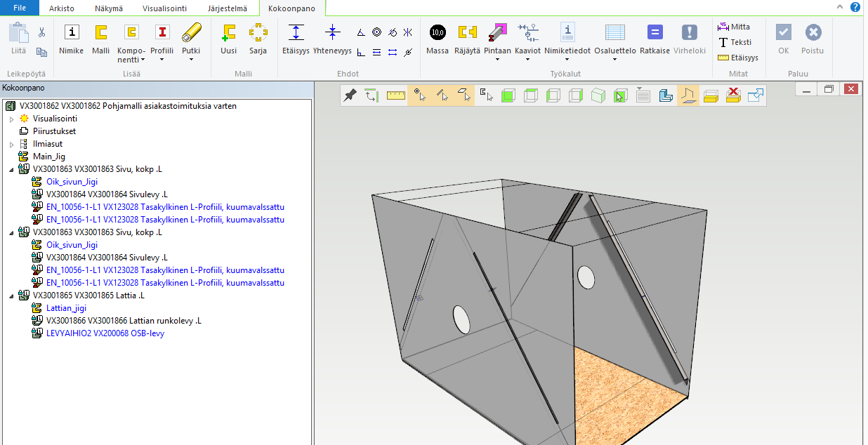Open the Putki dropdown menu
Screen dimensions: 868x445
(x=191, y=60)
